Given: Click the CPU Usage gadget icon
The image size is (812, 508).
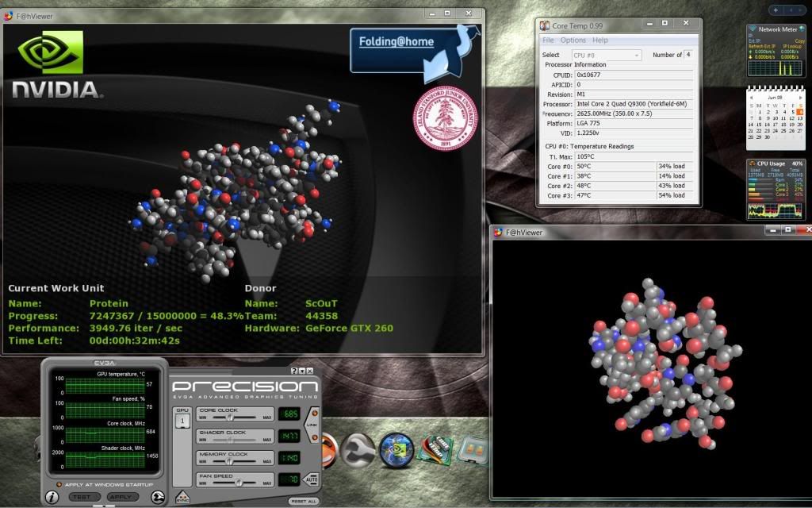Looking at the screenshot, I should coord(752,164).
